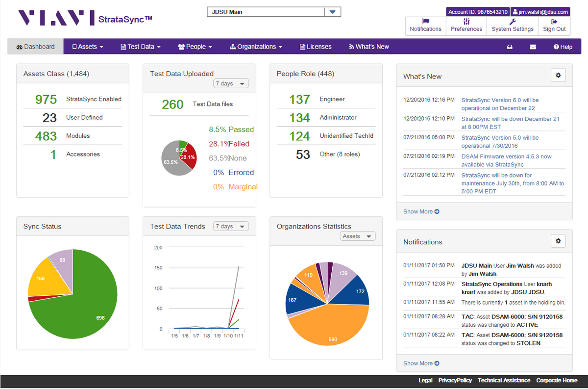Viewport: 588px width, 389px height.
Task: Change the Test Data Trends 7 days range
Action: [x=231, y=227]
